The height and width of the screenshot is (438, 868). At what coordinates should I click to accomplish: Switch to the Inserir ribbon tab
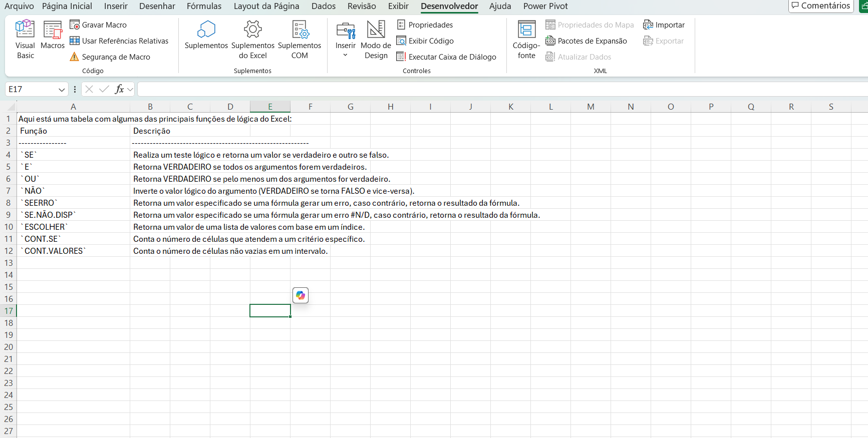[x=116, y=6]
